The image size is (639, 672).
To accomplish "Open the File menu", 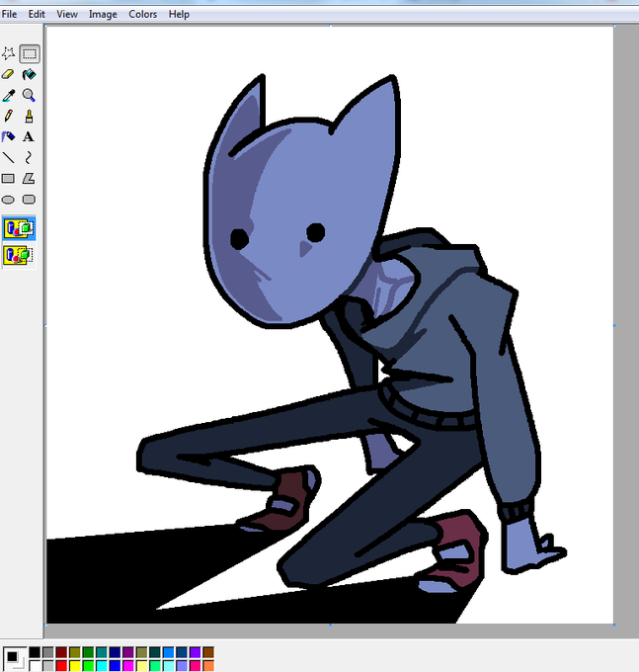I will (x=10, y=14).
